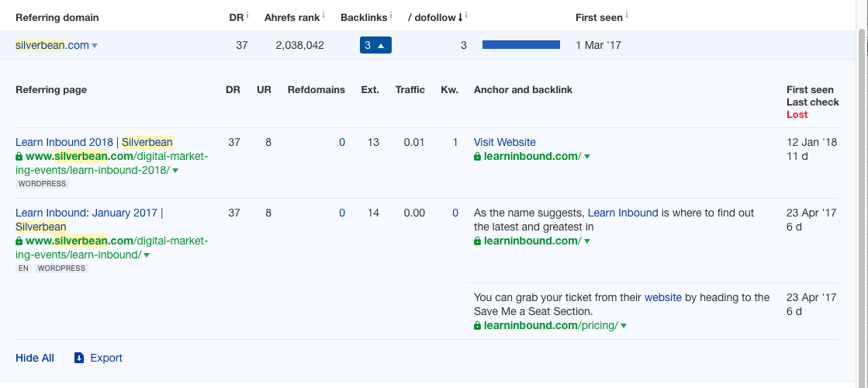Image resolution: width=868 pixels, height=388 pixels.
Task: Click the Hide All link
Action: click(35, 358)
